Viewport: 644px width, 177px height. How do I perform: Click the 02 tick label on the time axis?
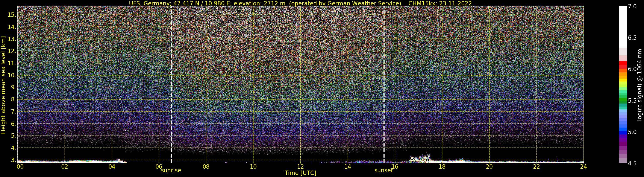coord(65,166)
